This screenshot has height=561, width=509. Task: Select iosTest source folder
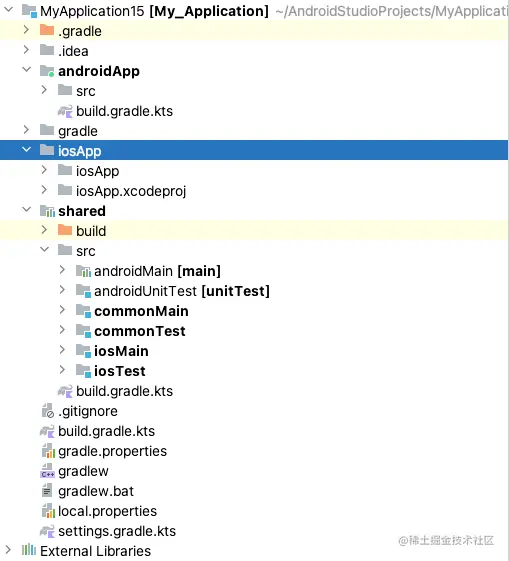coord(120,371)
